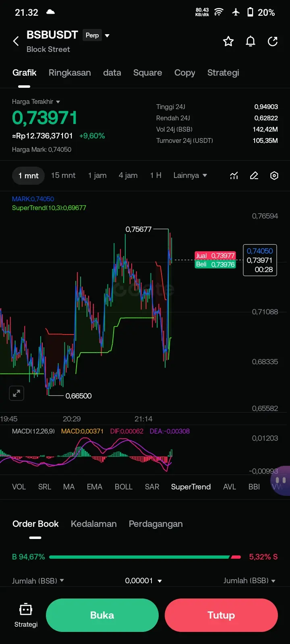Open right Jumlah (BSB) unit dropdown
This screenshot has height=644, width=290.
[x=273, y=581]
